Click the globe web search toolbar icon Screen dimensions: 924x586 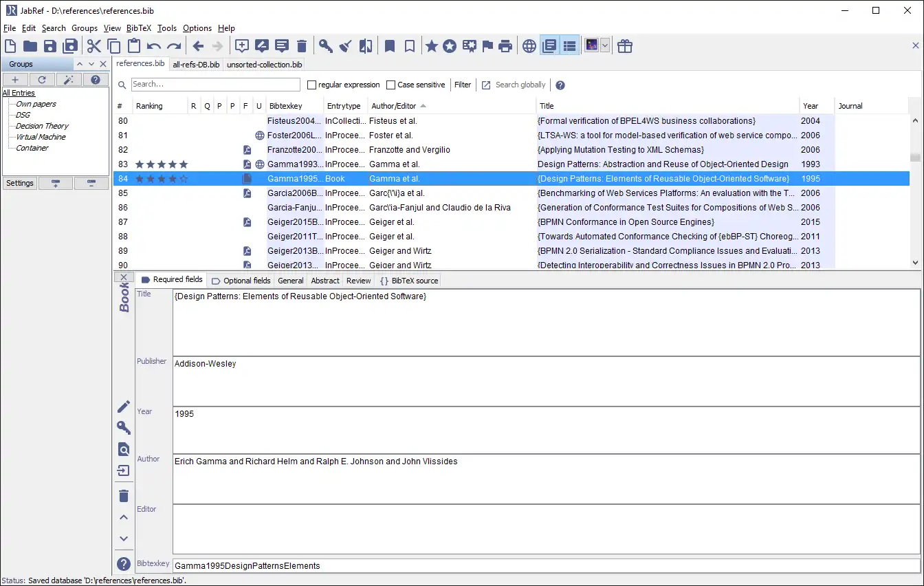pyautogui.click(x=529, y=46)
